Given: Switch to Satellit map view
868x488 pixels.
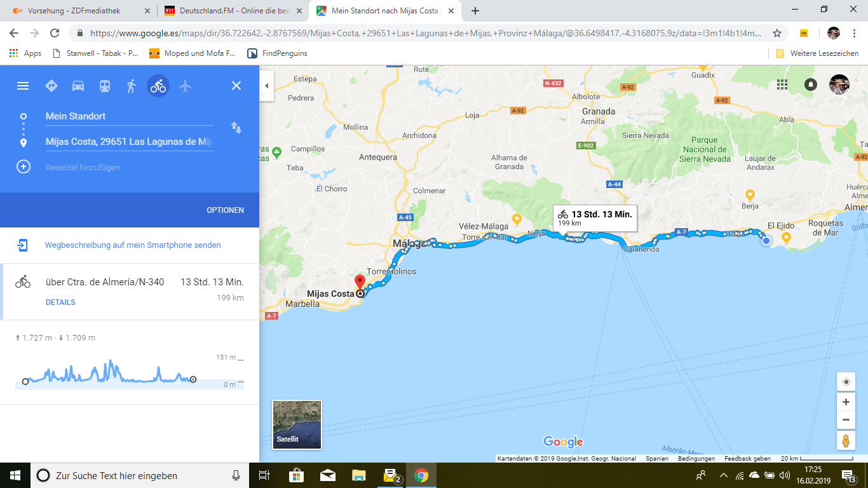Looking at the screenshot, I should (x=297, y=424).
